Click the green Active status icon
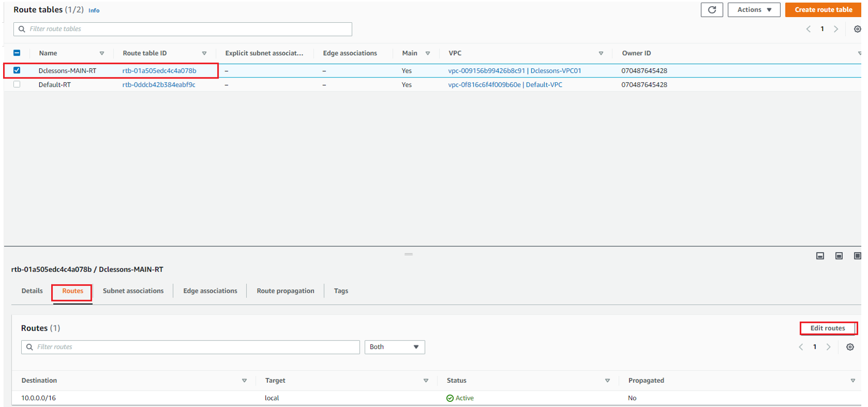The image size is (868, 407). 450,398
